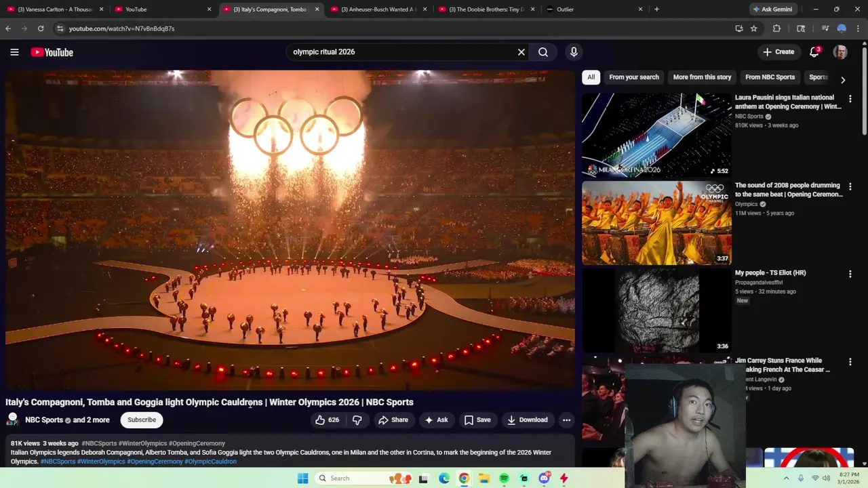Switch to the Outlier tab
The width and height of the screenshot is (868, 488).
(593, 9)
